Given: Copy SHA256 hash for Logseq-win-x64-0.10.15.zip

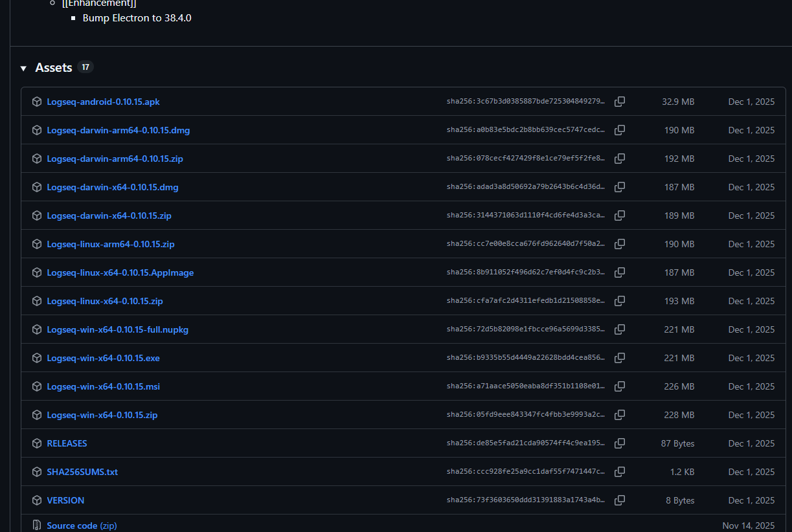Looking at the screenshot, I should tap(620, 415).
